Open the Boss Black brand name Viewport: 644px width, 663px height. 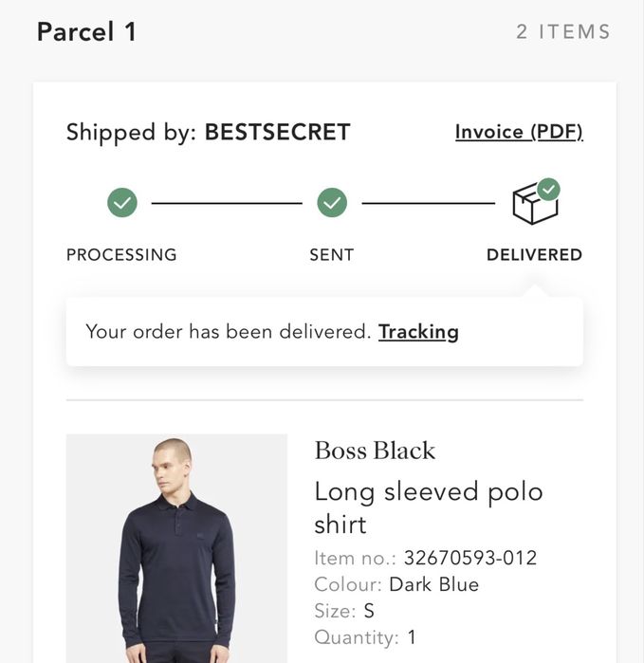pyautogui.click(x=375, y=451)
